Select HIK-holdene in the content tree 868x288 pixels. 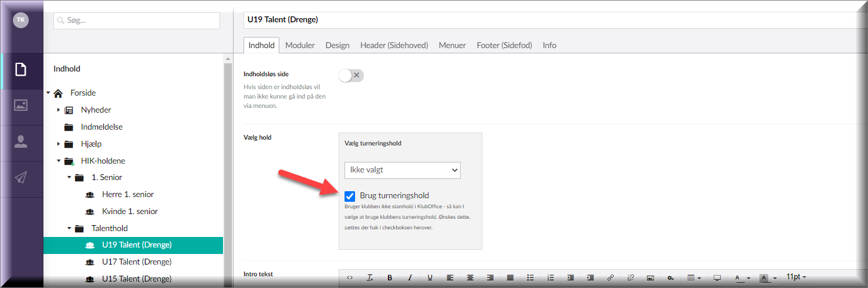pyautogui.click(x=103, y=161)
